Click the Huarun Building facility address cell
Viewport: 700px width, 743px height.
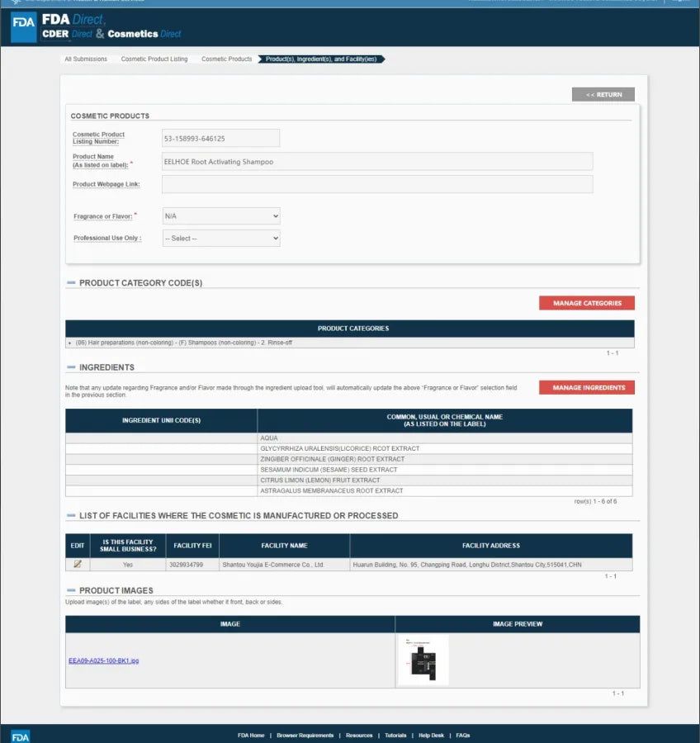point(491,565)
